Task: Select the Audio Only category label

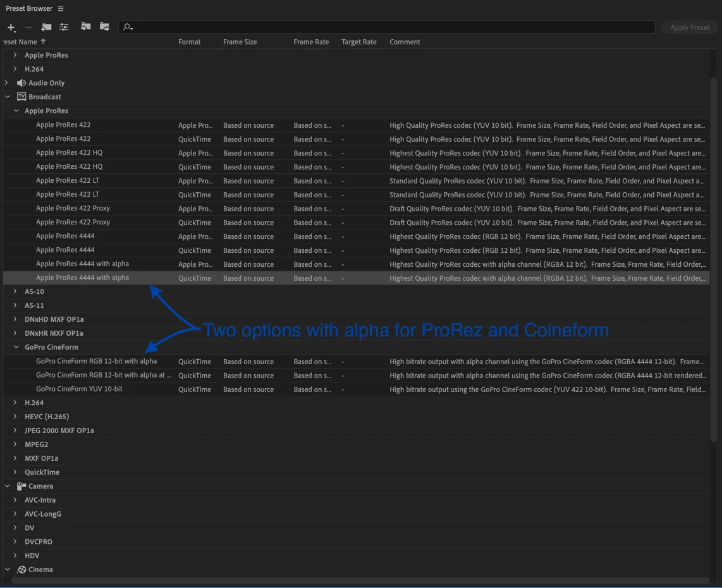Action: [x=47, y=83]
